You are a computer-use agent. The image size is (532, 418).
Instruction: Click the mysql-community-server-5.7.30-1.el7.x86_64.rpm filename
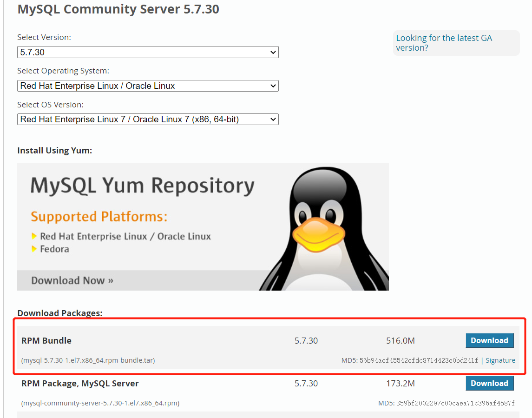click(x=100, y=403)
